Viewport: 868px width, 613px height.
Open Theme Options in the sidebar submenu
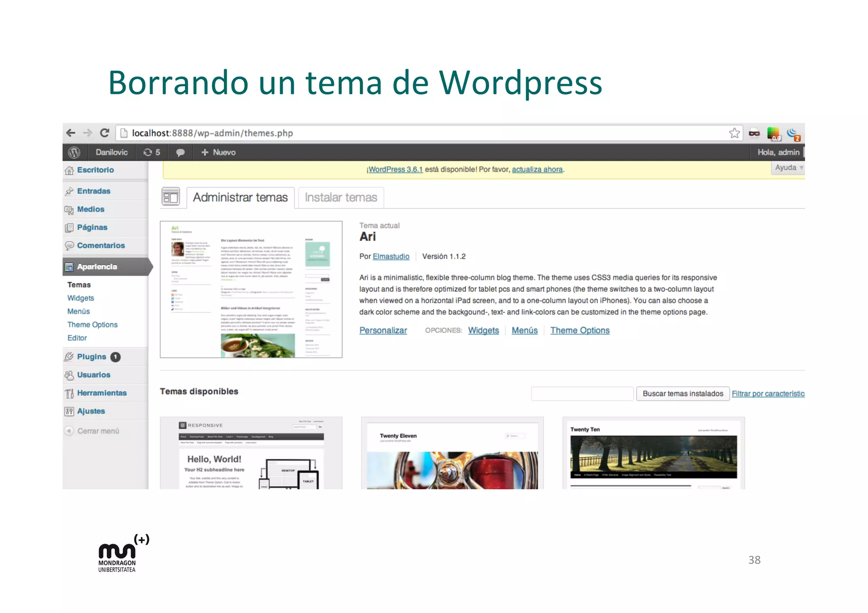point(92,325)
